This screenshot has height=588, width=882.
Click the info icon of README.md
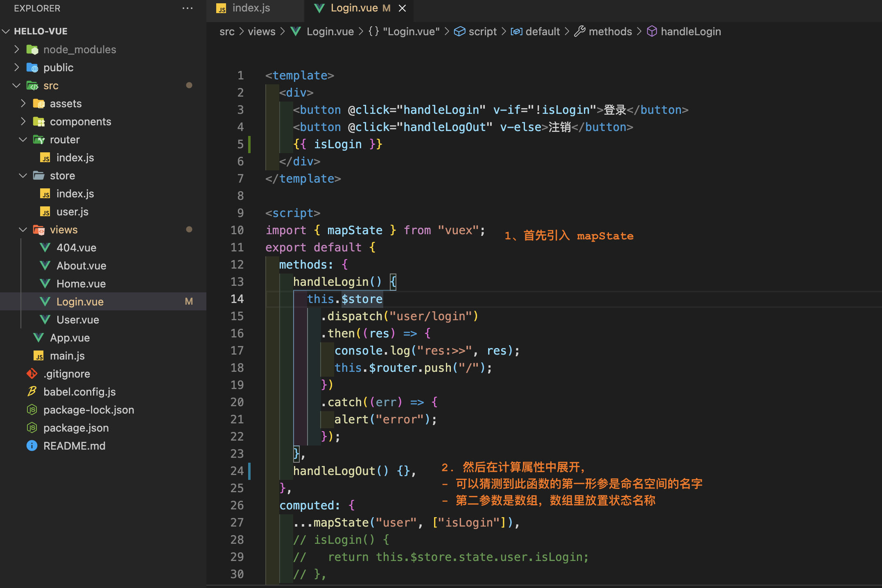click(32, 446)
